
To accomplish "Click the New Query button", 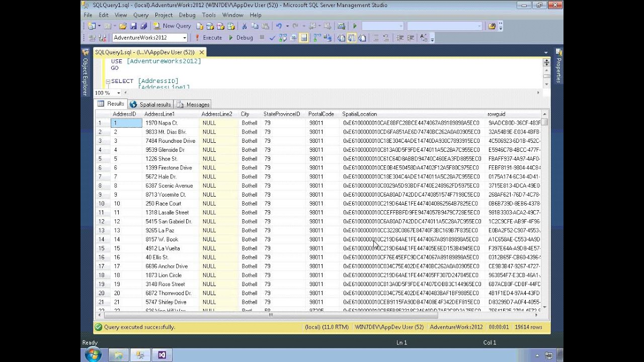I will [172, 26].
